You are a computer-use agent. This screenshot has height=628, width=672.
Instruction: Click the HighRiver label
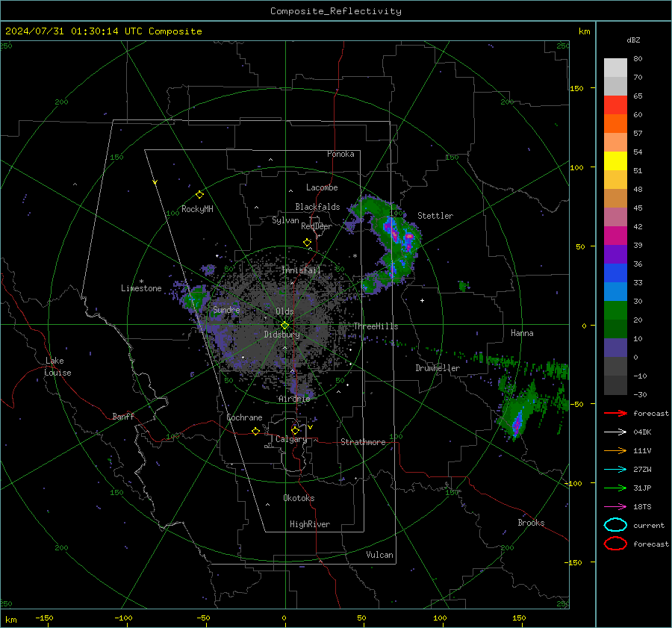click(x=310, y=524)
